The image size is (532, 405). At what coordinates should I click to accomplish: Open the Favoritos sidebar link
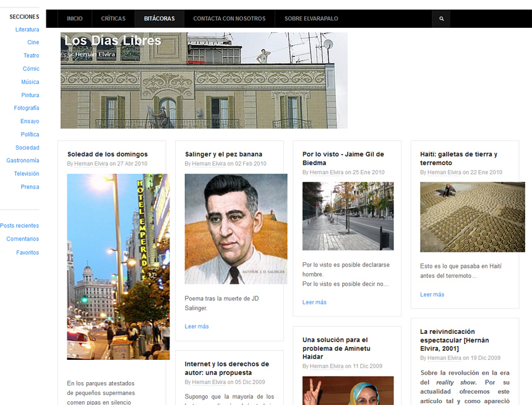coord(27,252)
